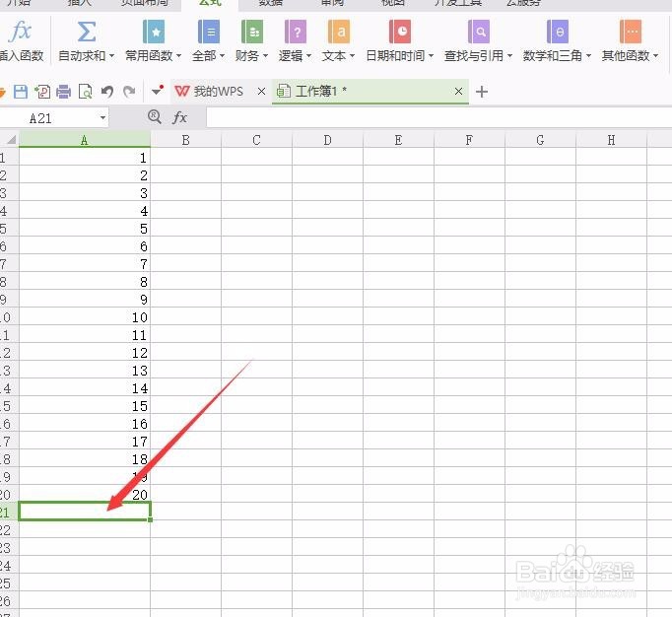
Task: Select the cell containing 20
Action: [85, 495]
